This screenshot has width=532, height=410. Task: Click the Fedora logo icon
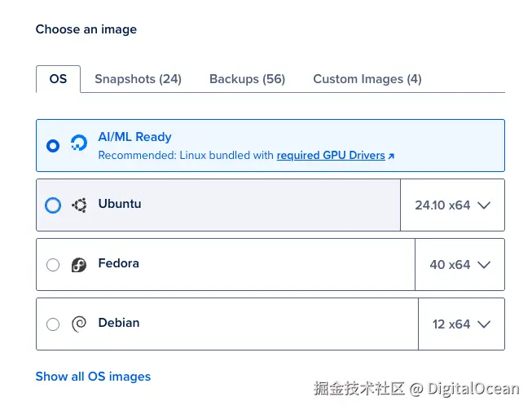click(79, 265)
